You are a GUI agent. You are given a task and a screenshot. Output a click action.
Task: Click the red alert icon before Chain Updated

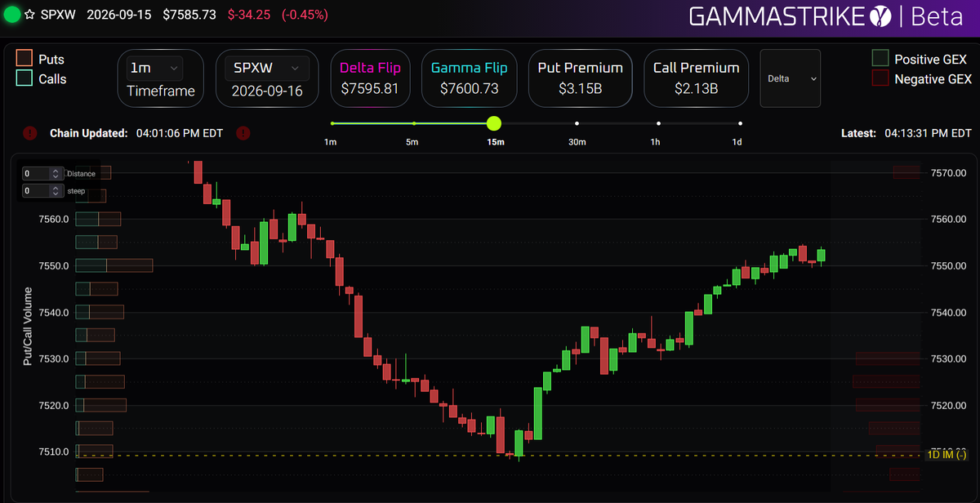click(x=29, y=132)
